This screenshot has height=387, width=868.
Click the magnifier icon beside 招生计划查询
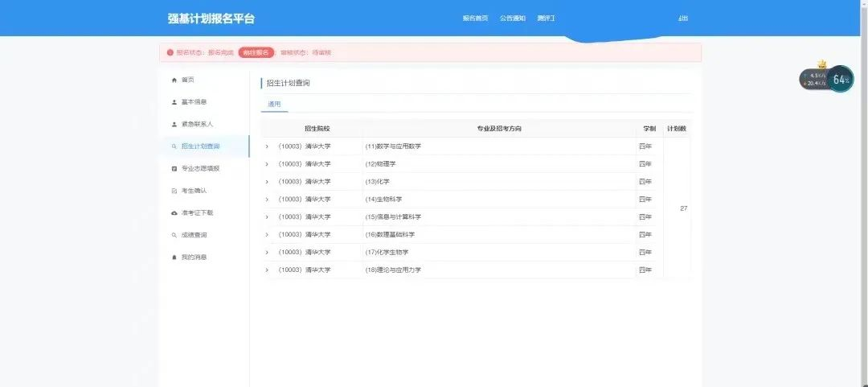point(174,146)
